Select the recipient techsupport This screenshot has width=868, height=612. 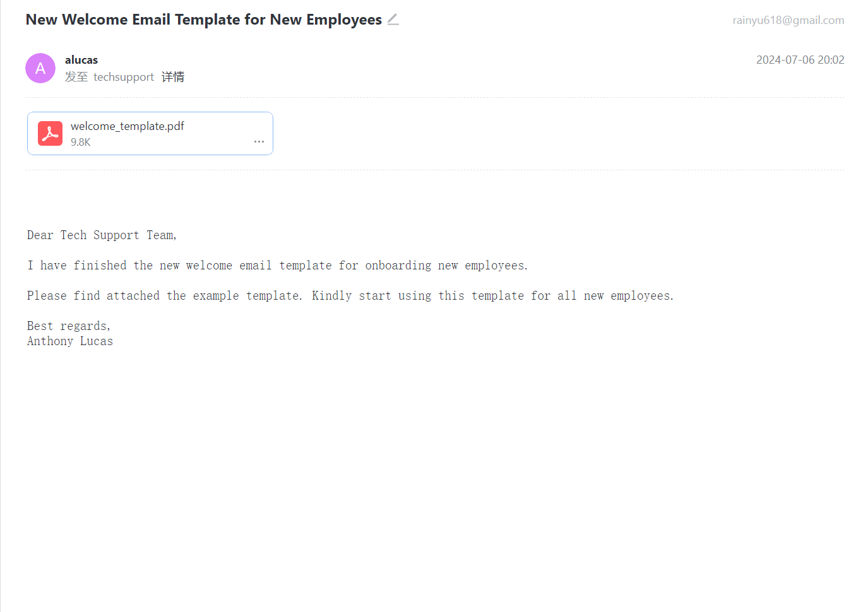point(123,77)
